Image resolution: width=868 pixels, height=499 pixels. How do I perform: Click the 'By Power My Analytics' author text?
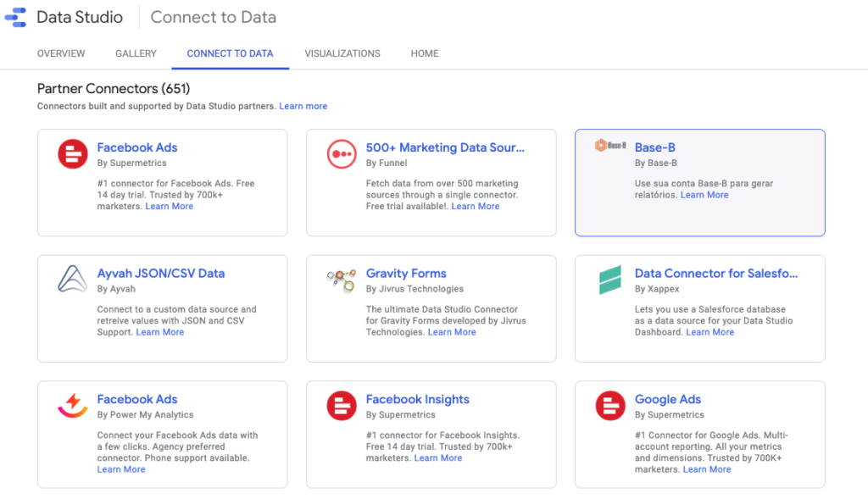tap(145, 415)
